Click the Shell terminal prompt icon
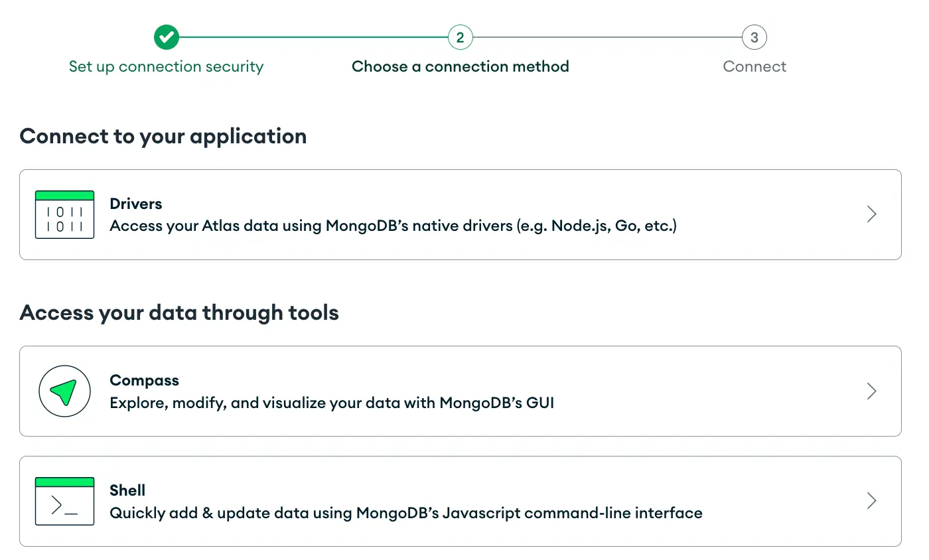 (x=64, y=501)
